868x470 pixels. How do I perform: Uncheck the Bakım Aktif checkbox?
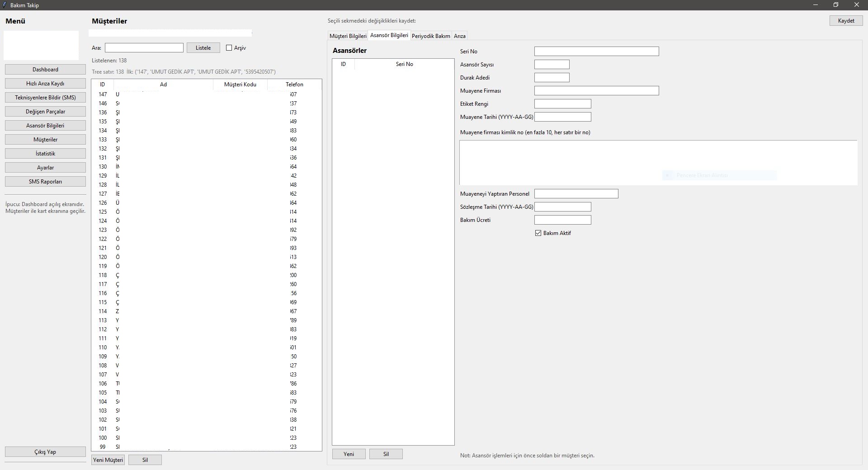(x=538, y=233)
